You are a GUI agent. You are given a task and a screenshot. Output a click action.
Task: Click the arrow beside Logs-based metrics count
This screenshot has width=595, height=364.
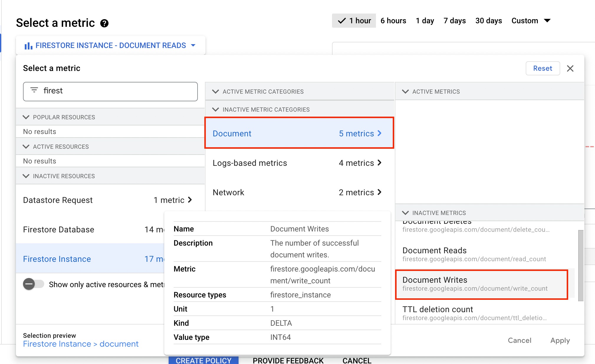(x=379, y=163)
